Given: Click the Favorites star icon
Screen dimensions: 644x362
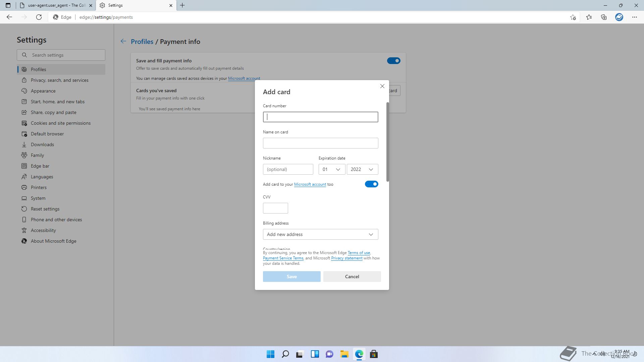Looking at the screenshot, I should click(x=589, y=17).
